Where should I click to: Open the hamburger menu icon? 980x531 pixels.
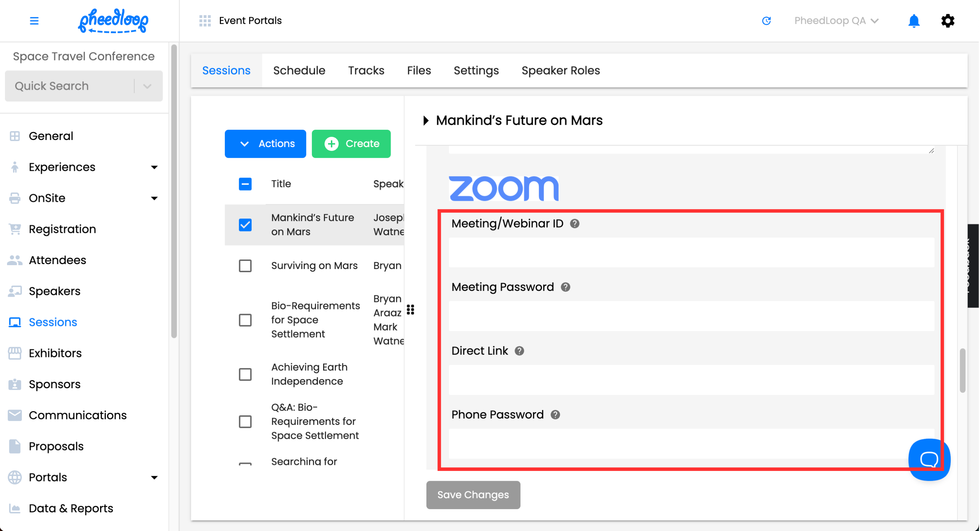click(x=34, y=21)
